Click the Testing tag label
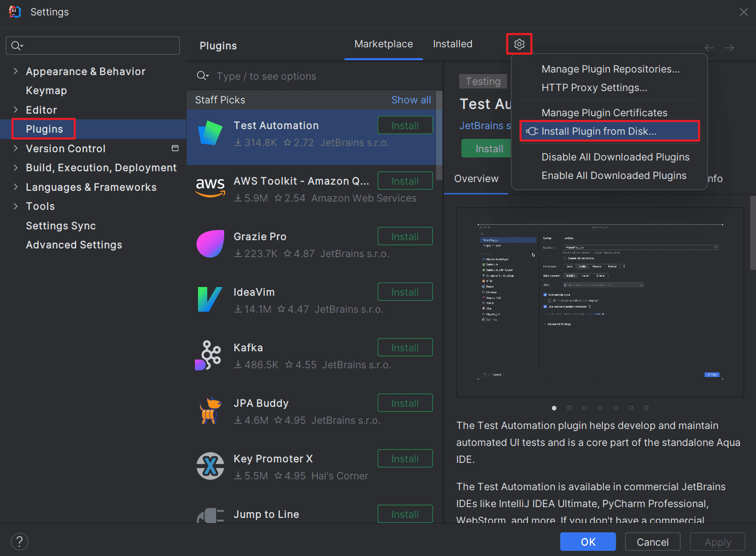Image resolution: width=756 pixels, height=556 pixels. [483, 81]
